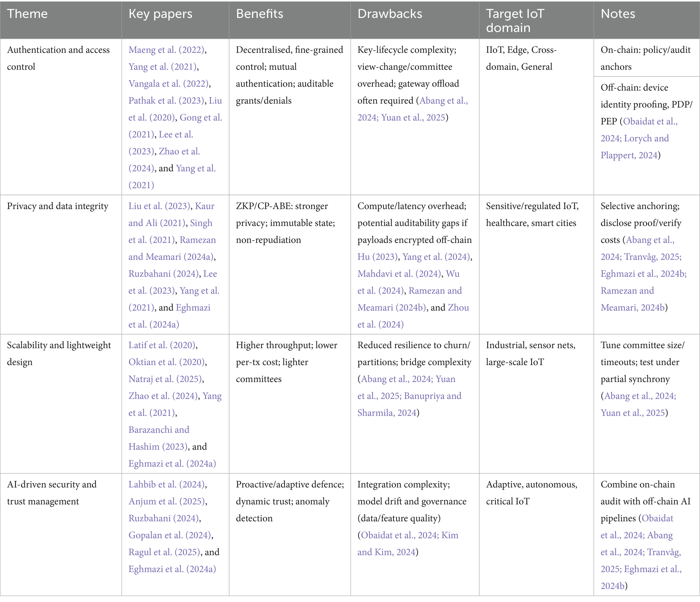
Task: Click the Drawbacks column header
Action: coord(390,14)
